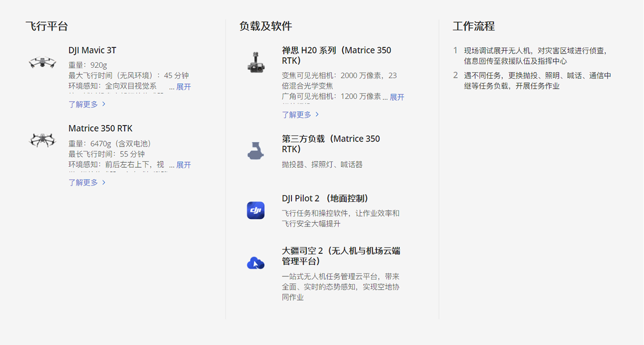Click the DJI Pilot 2 app icon
Image resolution: width=644 pixels, height=345 pixels.
(256, 210)
